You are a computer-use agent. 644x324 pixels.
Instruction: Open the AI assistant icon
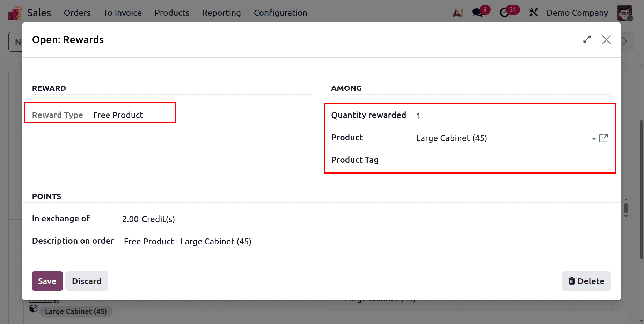(x=458, y=13)
